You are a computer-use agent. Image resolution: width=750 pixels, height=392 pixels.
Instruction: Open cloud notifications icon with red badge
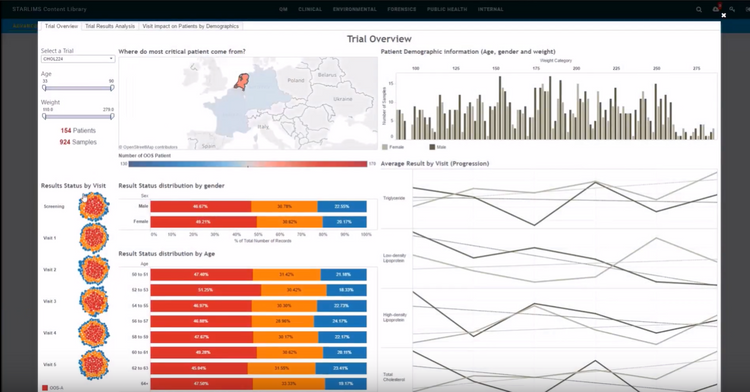[x=716, y=9]
